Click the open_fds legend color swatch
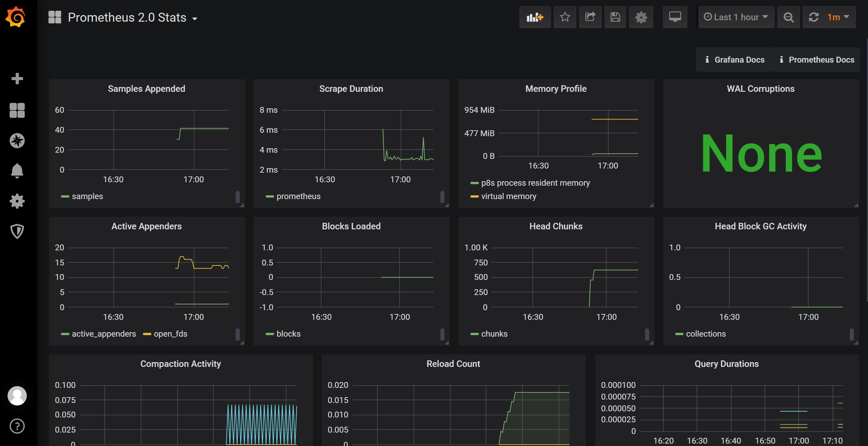868x446 pixels. [147, 334]
